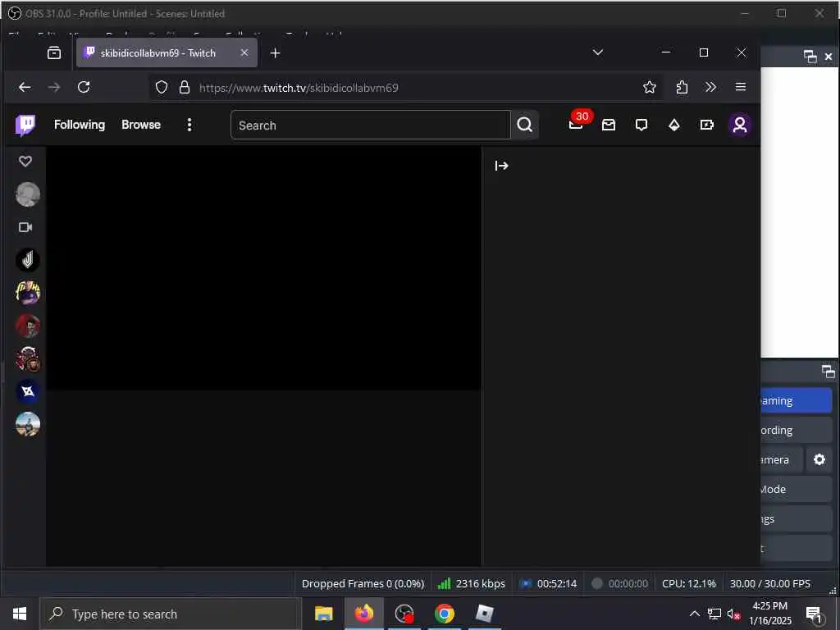This screenshot has height=630, width=840.
Task: Go back in Firefox
Action: pos(25,87)
